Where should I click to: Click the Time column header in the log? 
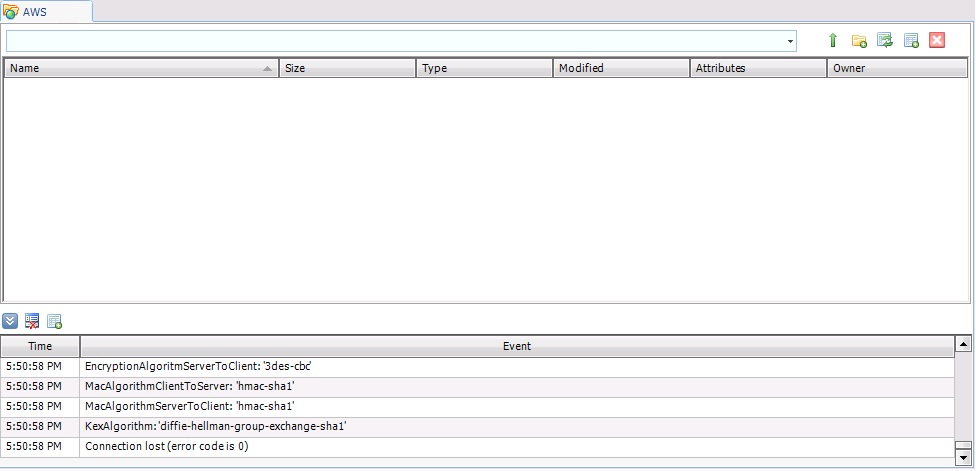coord(40,346)
